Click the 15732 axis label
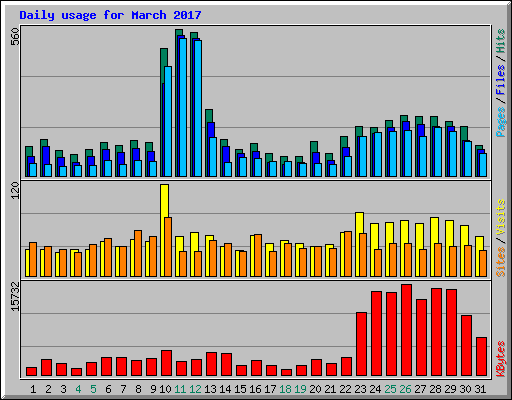This screenshot has height=400, width=512. (x=15, y=297)
